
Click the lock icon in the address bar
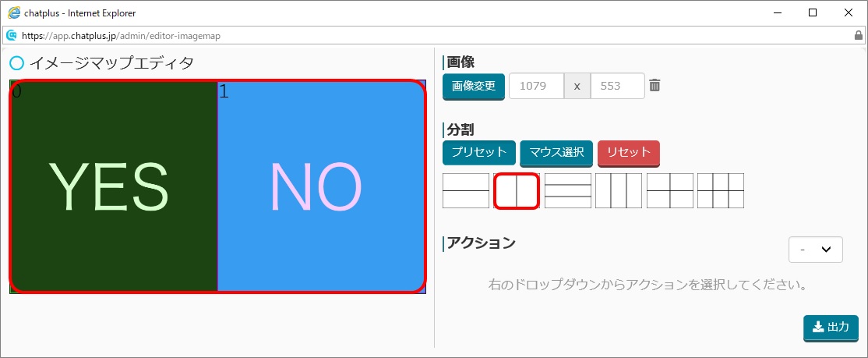[x=859, y=35]
